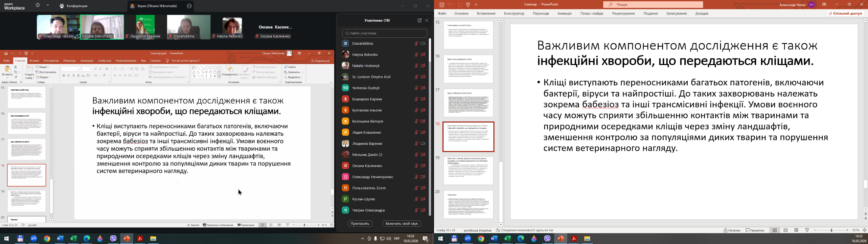
Task: Toggle the Нотатки notes pane
Action: tap(732, 230)
